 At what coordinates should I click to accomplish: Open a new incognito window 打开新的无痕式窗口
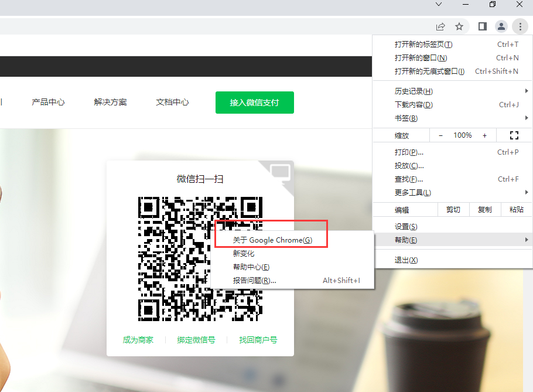[x=452, y=71]
